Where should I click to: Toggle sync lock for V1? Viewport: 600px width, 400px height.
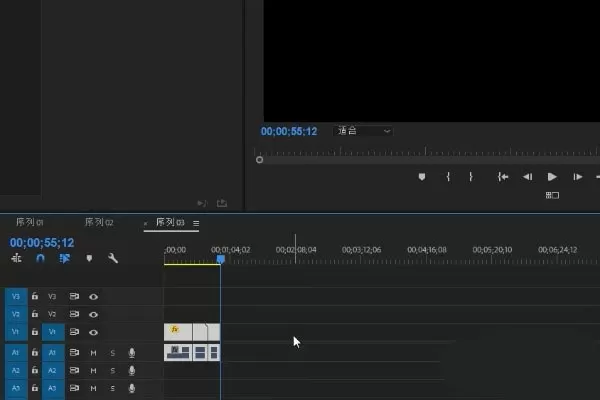point(74,332)
